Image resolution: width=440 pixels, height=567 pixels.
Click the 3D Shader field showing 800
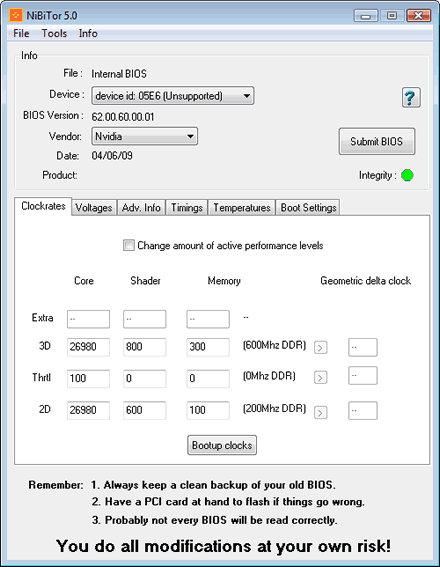(x=145, y=347)
